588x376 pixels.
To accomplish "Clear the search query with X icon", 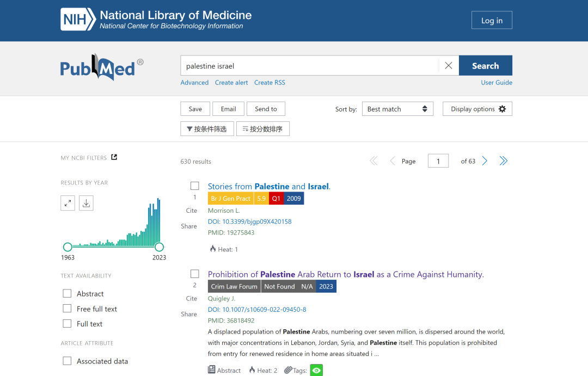I will click(x=448, y=66).
